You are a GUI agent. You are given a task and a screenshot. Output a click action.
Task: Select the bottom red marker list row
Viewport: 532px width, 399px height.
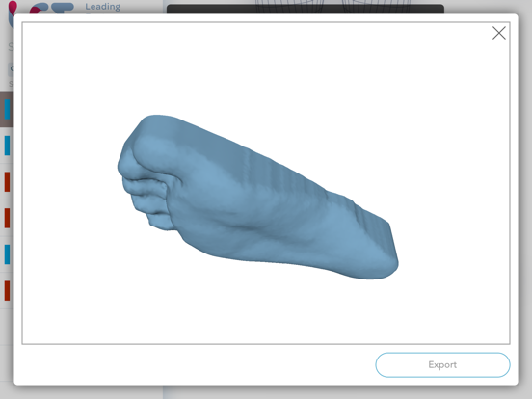click(x=7, y=291)
